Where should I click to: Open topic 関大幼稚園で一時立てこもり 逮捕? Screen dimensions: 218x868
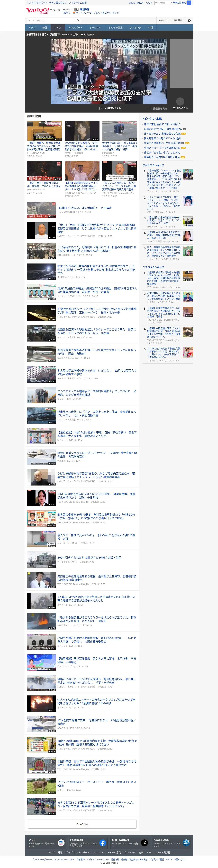click(x=162, y=138)
